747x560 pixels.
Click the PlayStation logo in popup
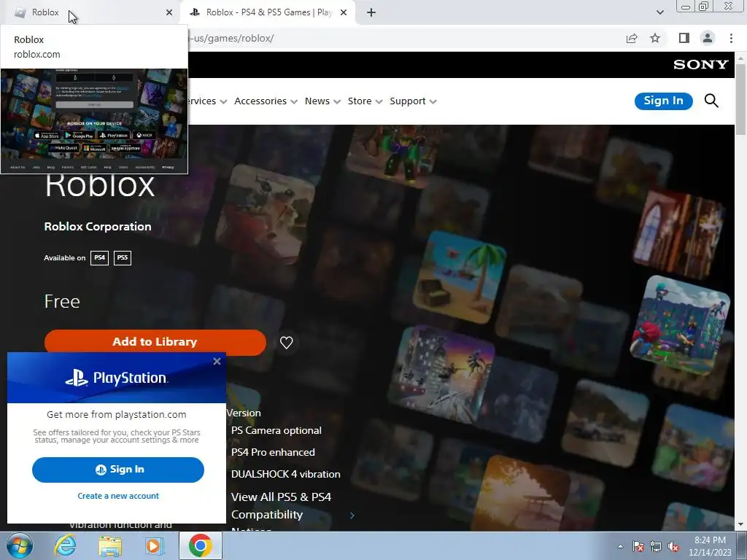coord(116,378)
